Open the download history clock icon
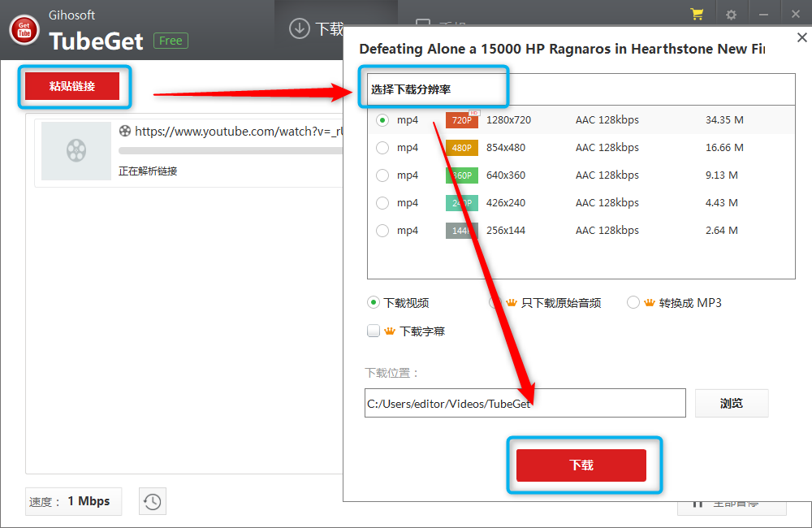Viewport: 812px width, 528px height. coord(153,501)
